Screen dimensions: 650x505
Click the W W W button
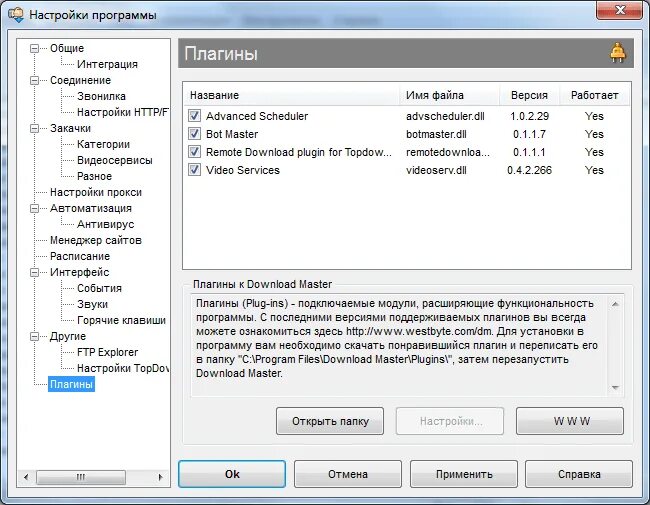tap(570, 421)
